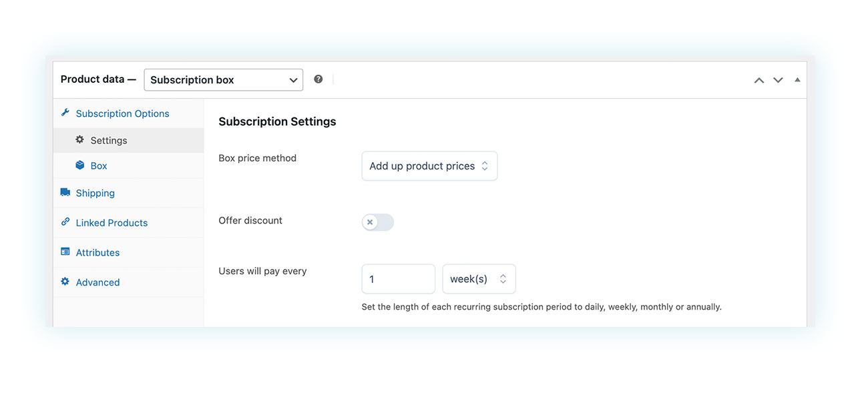Open the Linked Products tab
This screenshot has height=397, width=868.
tap(112, 223)
